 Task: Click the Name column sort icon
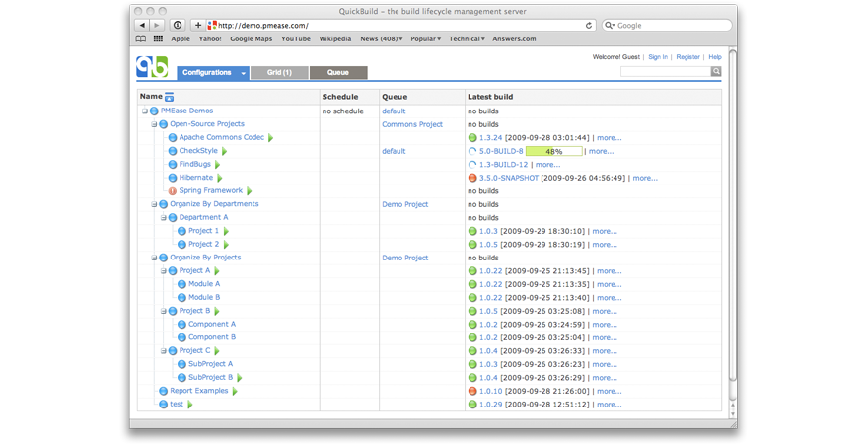pos(170,97)
